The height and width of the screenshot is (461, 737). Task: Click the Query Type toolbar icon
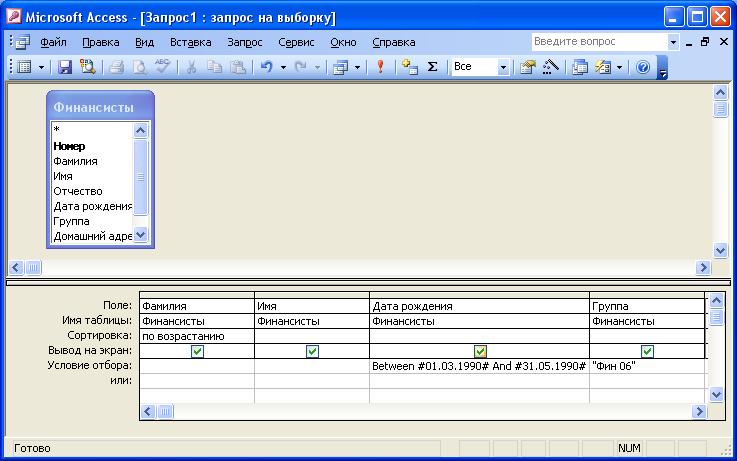coord(340,67)
